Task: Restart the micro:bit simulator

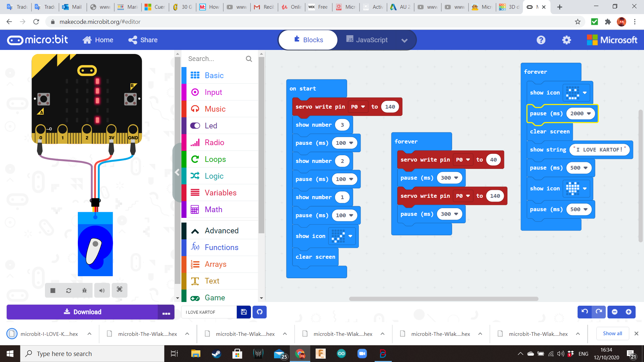Action: tap(68, 290)
